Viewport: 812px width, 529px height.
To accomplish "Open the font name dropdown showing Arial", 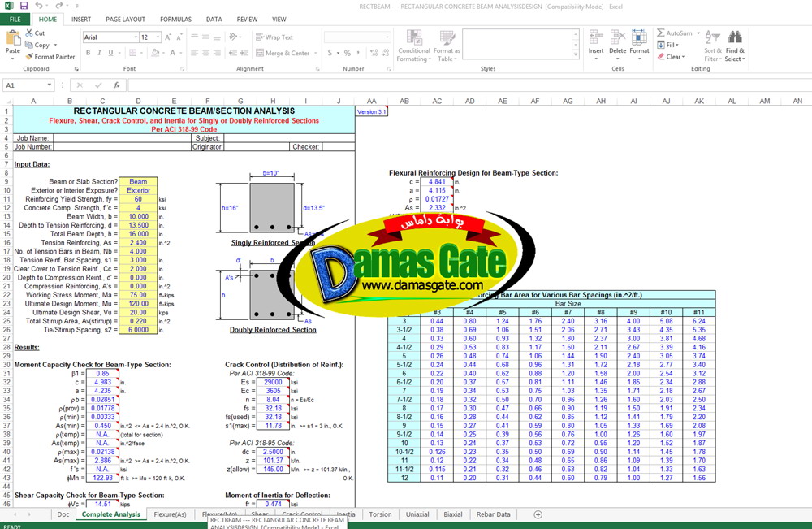I will (136, 37).
